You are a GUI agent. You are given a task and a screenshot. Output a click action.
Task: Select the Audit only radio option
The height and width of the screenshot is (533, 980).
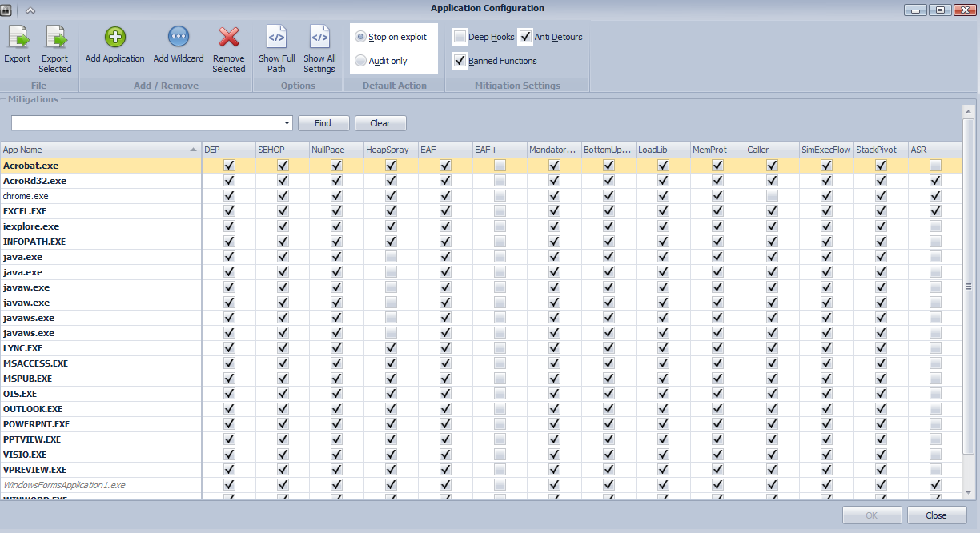coord(360,61)
